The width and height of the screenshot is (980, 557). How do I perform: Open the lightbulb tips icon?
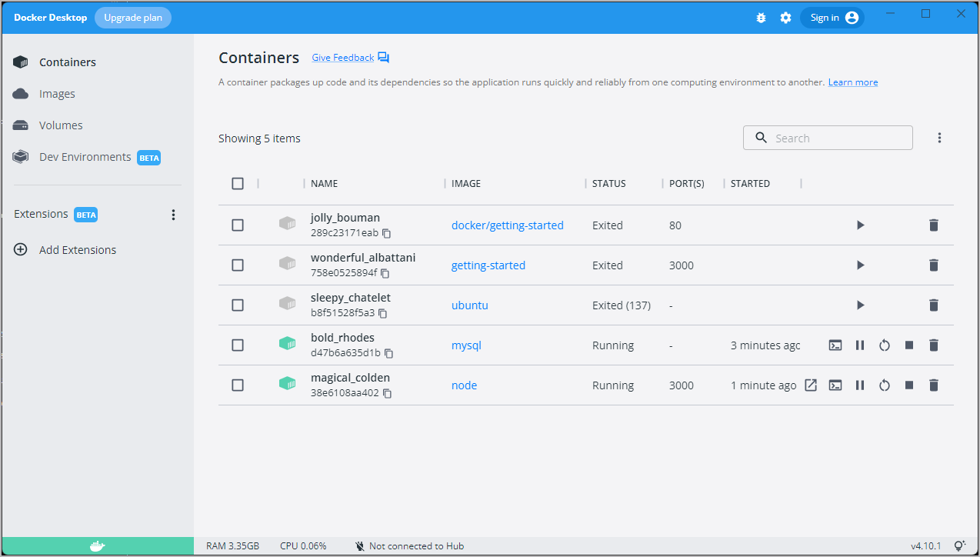click(x=959, y=546)
